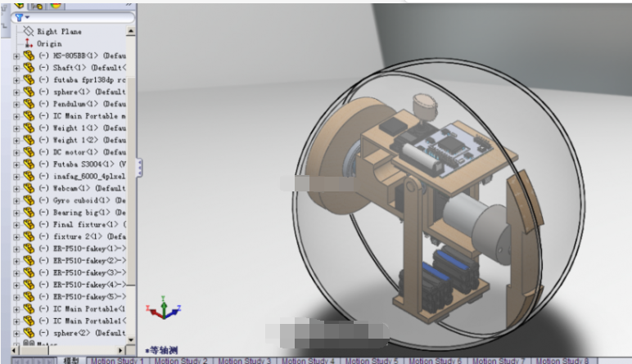Click the horizontal scrollbar right arrow
The width and height of the screenshot is (632, 364).
tap(120, 350)
